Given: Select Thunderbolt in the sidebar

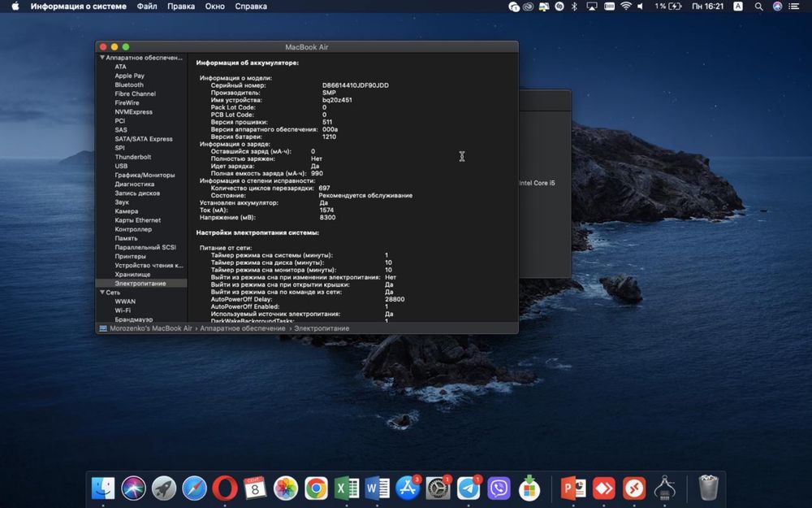Looking at the screenshot, I should [133, 157].
